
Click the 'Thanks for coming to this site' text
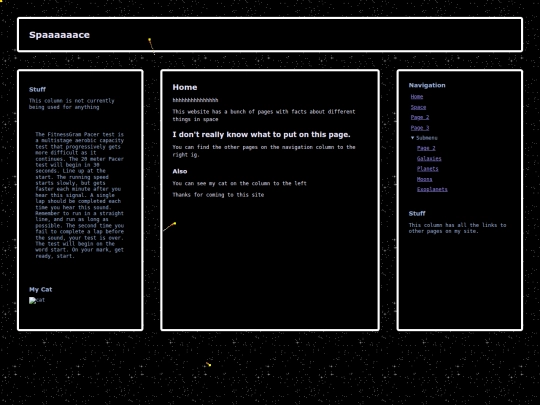(x=218, y=195)
